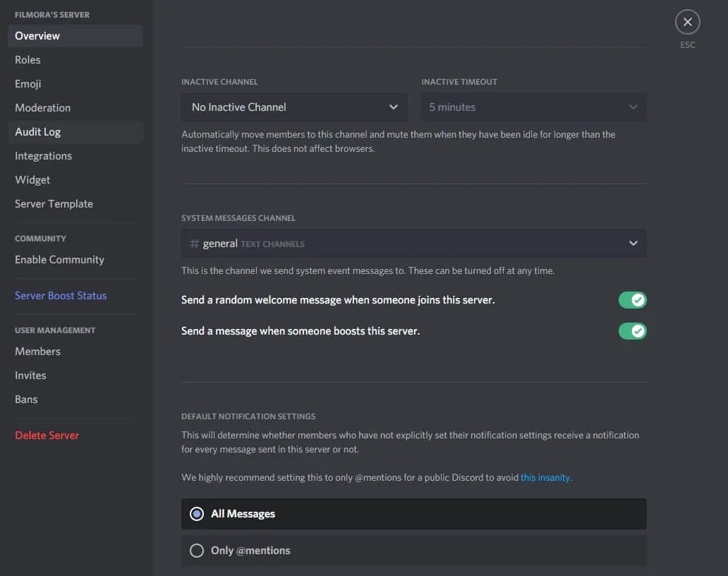Open Server Boost Status link
728x576 pixels.
pos(61,296)
